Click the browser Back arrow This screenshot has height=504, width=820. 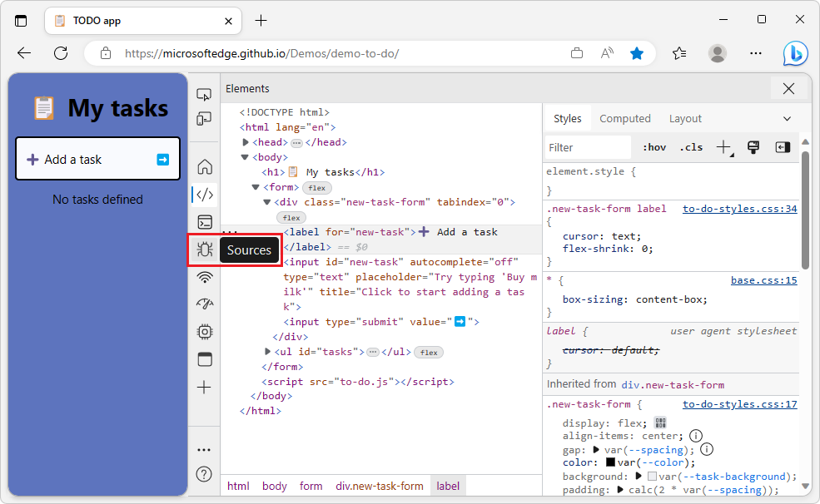point(24,53)
